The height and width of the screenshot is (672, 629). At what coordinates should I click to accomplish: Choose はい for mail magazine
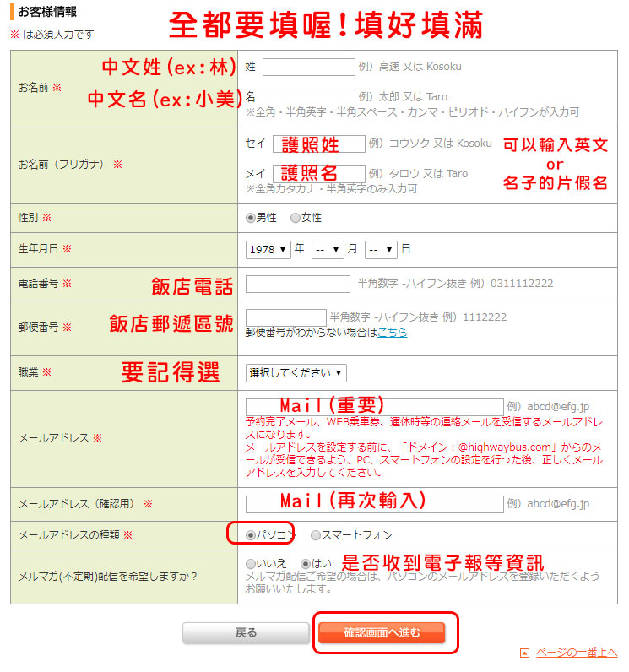pos(305,564)
